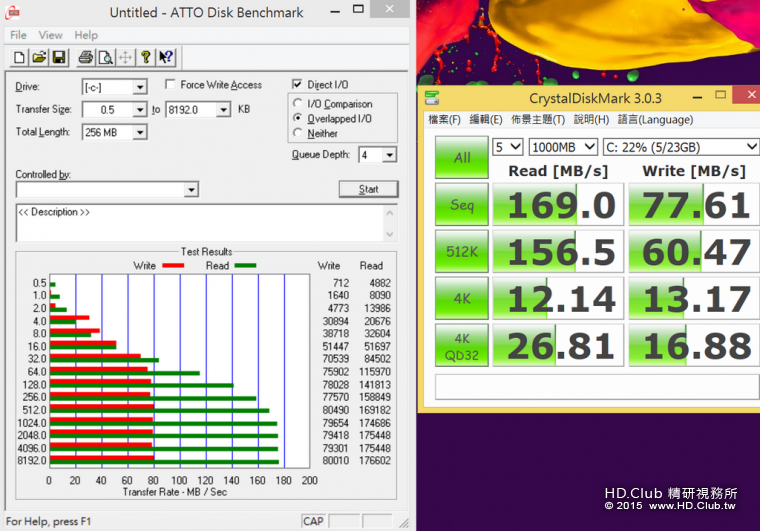Select the Neither radio button
The width and height of the screenshot is (760, 531).
point(297,133)
